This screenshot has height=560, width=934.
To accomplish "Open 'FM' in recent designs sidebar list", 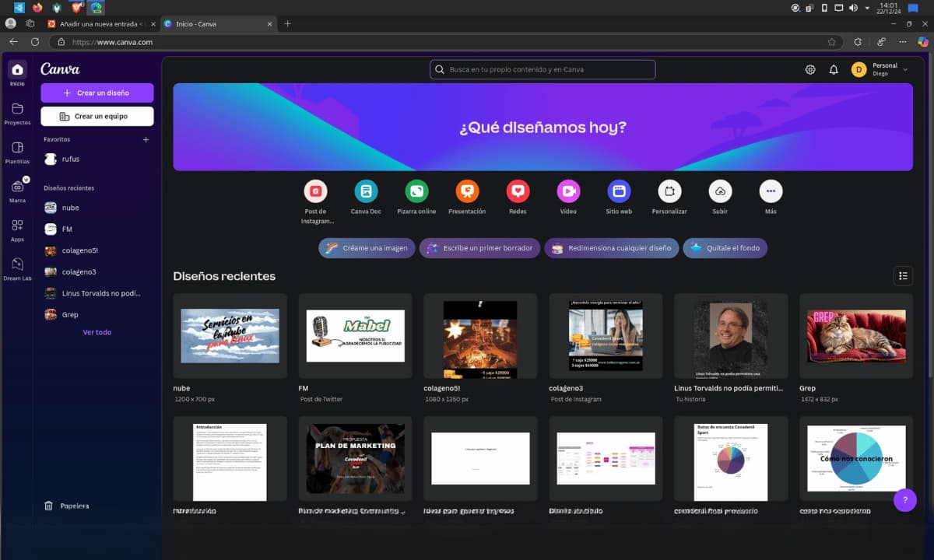I will pos(97,229).
